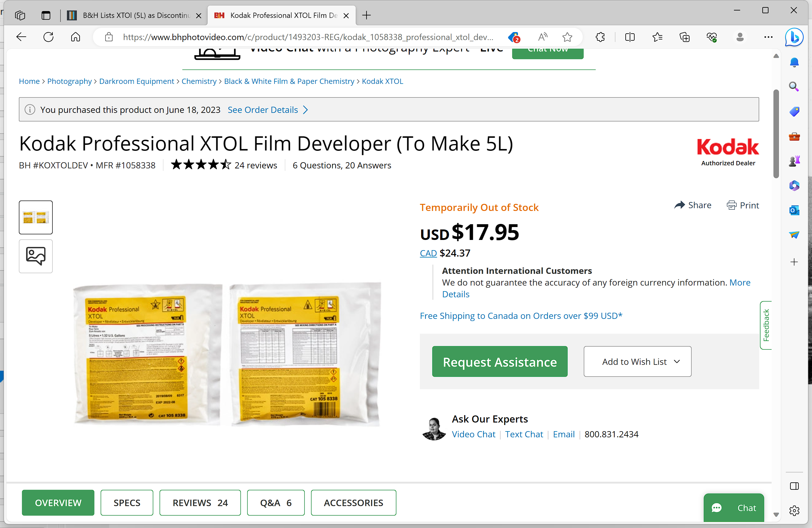Screen dimensions: 812x528
Task: Open a new browser tab
Action: (x=366, y=15)
